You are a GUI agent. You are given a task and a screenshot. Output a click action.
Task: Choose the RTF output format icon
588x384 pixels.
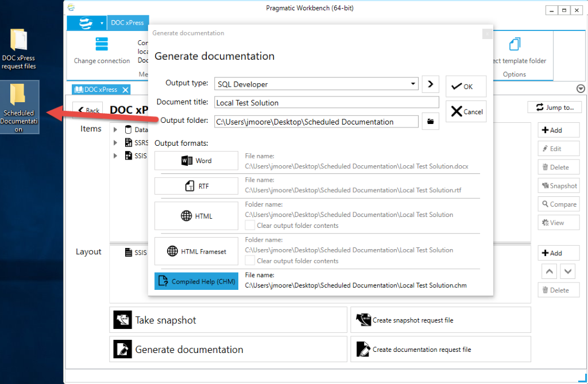189,185
